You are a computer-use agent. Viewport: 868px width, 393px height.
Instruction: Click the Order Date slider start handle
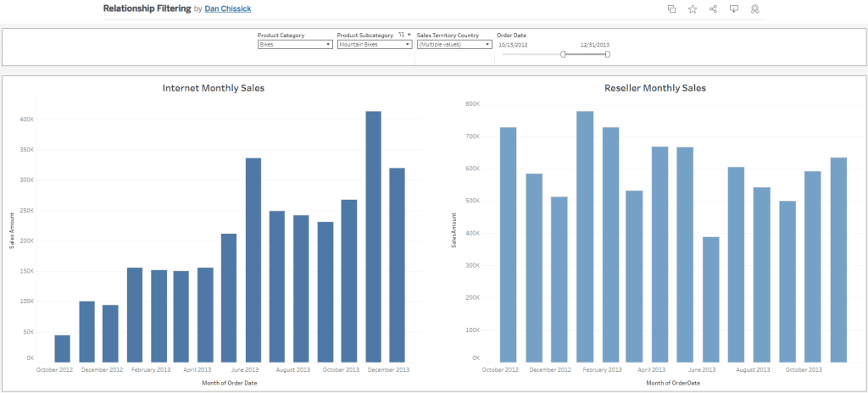[563, 54]
